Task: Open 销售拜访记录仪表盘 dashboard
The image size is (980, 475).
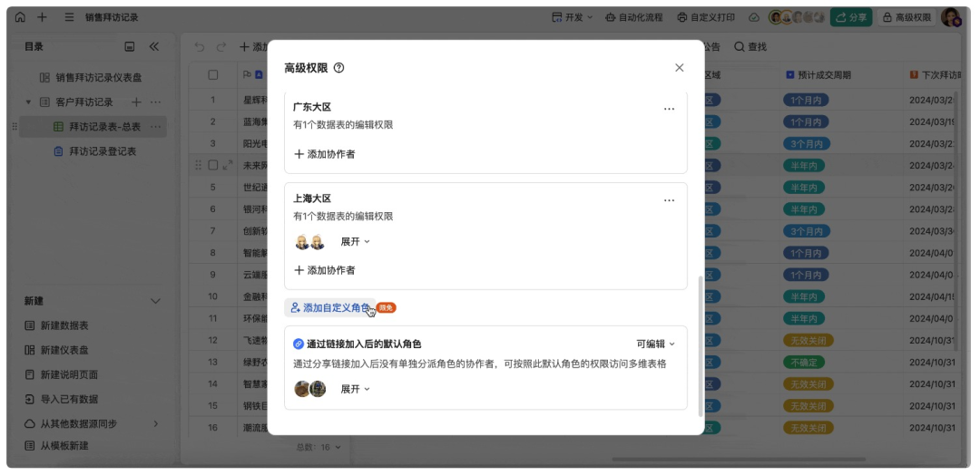Action: (91, 77)
